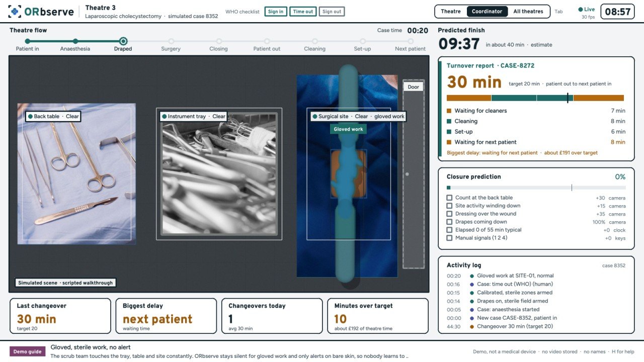This screenshot has width=644, height=362.
Task: Click the Door zone in the scene
Action: pyautogui.click(x=414, y=174)
